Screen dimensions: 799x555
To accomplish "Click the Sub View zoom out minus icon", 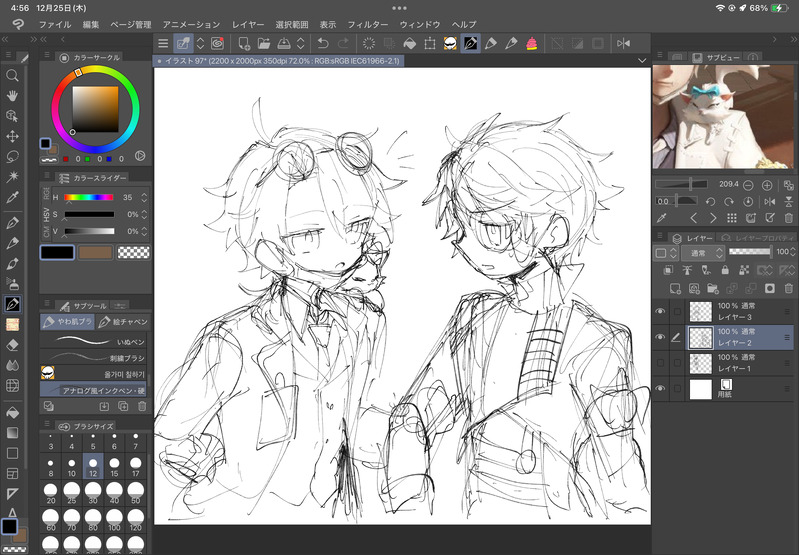I will pyautogui.click(x=748, y=185).
